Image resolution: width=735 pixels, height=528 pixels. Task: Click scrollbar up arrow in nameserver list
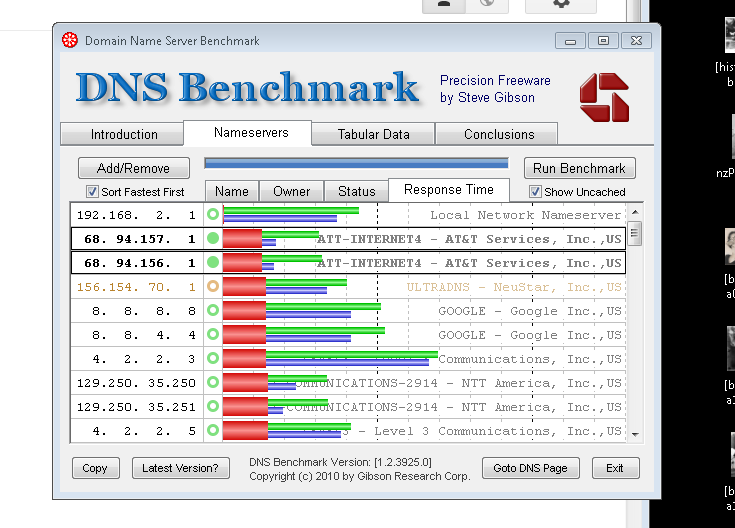635,212
